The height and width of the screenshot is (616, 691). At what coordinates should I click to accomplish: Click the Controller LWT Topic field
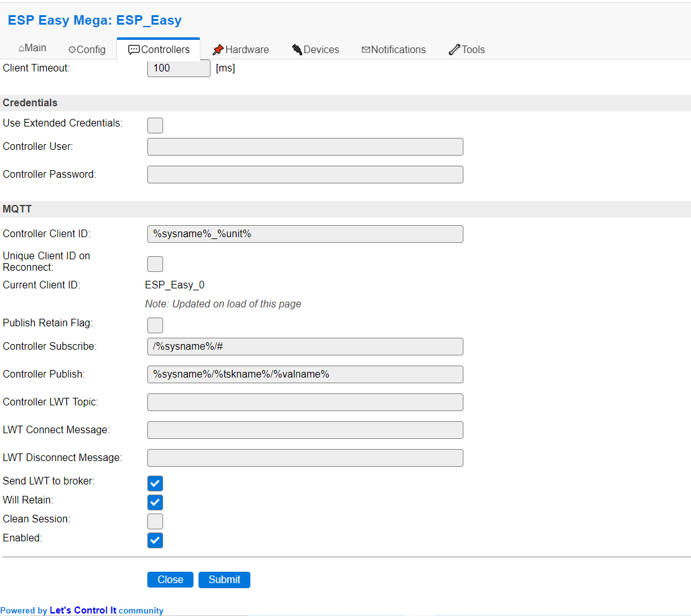coord(305,402)
